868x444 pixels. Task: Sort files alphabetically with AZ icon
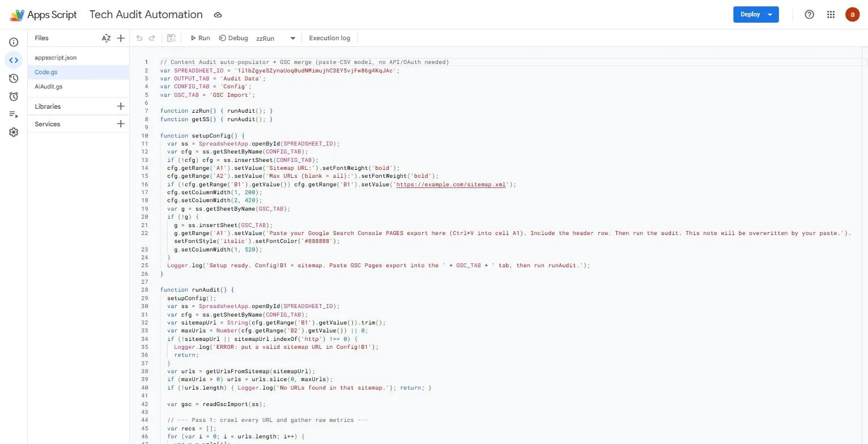pos(106,38)
